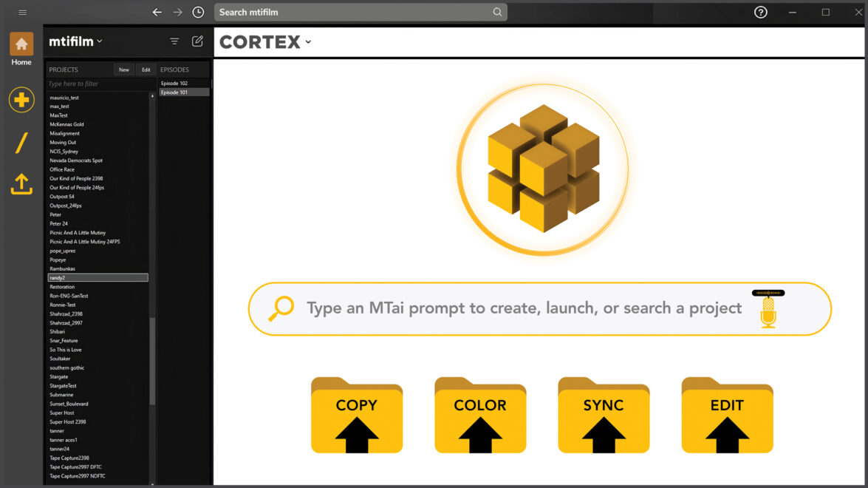868x488 pixels.
Task: Click the filter icon next to mtifilm
Action: pos(174,41)
